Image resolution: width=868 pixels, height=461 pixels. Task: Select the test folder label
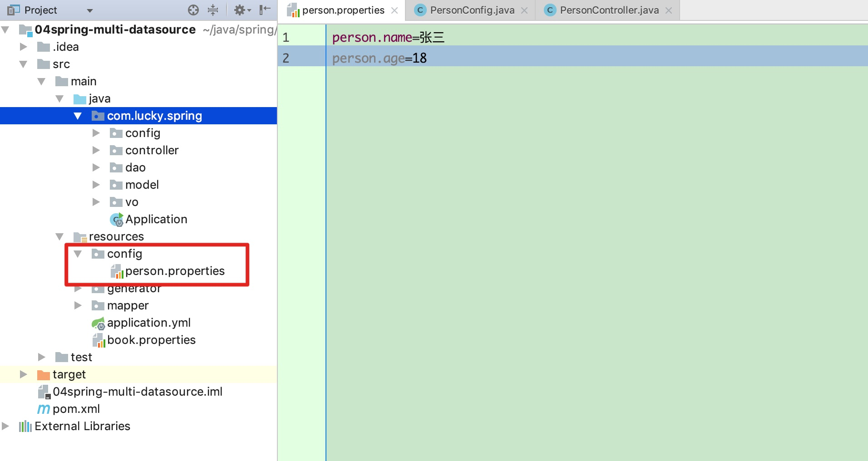[81, 357]
